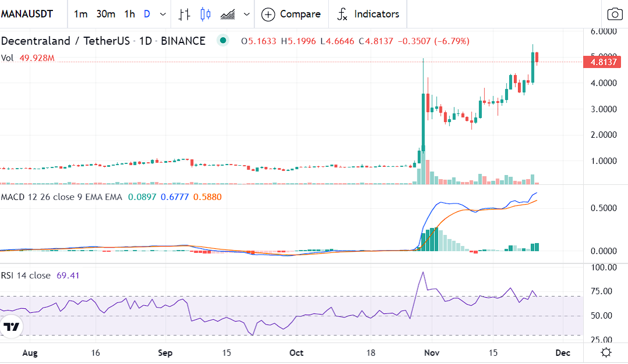Image resolution: width=628 pixels, height=364 pixels.
Task: Open chart settings gear icon
Action: pos(606,352)
